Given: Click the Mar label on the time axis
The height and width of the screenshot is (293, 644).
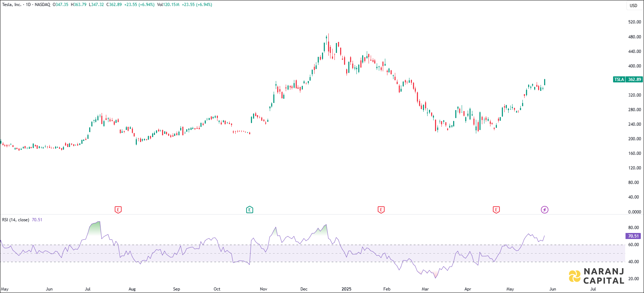Looking at the screenshot, I should pos(425,289).
